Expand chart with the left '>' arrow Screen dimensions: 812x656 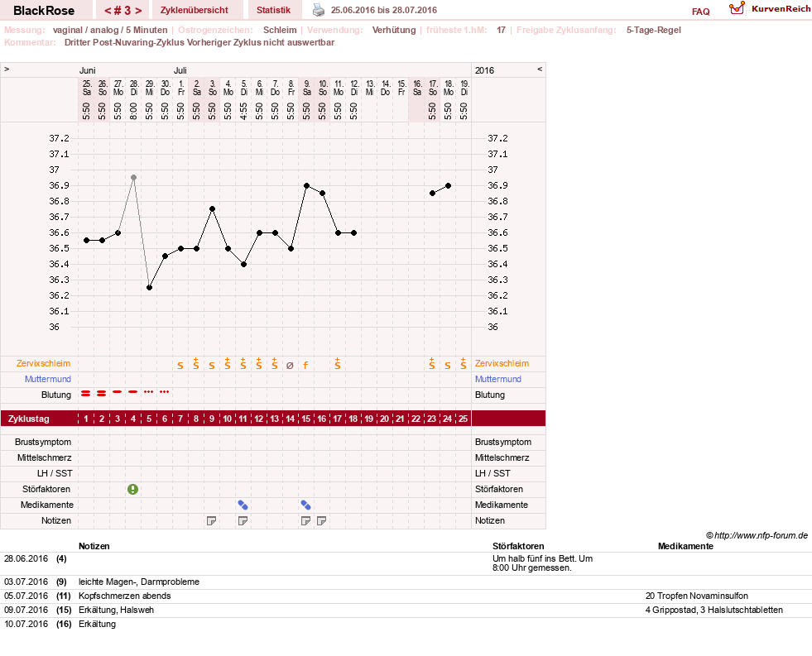pos(7,69)
